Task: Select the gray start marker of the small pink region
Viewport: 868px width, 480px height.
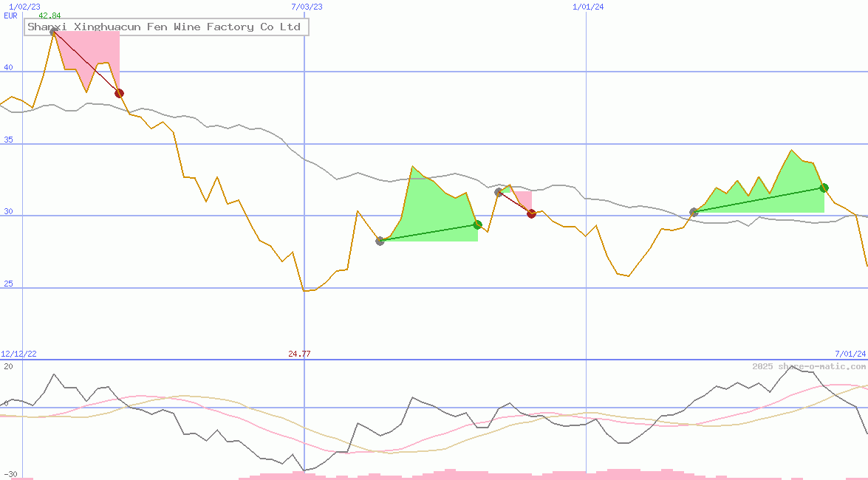Action: click(x=499, y=192)
